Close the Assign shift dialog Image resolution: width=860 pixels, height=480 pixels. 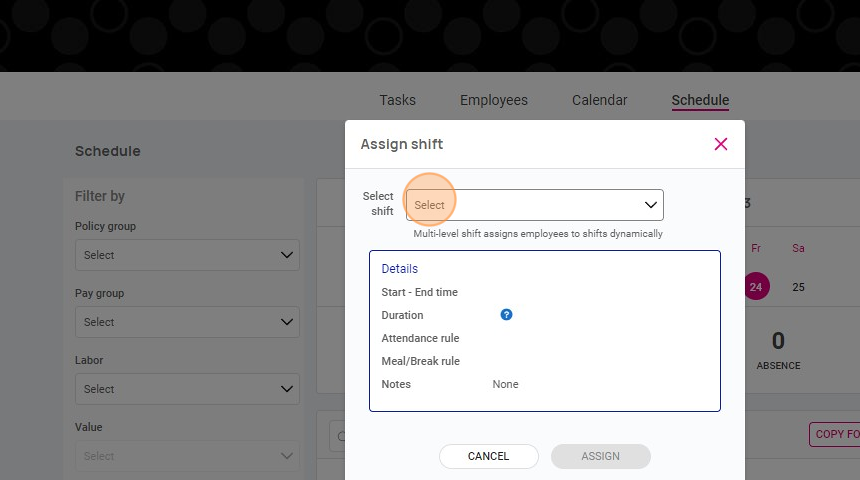721,144
